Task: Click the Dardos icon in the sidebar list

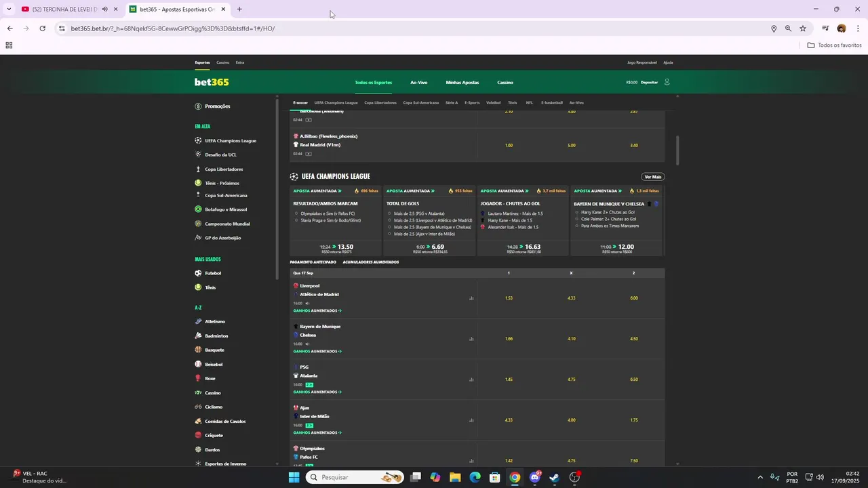Action: (198, 449)
